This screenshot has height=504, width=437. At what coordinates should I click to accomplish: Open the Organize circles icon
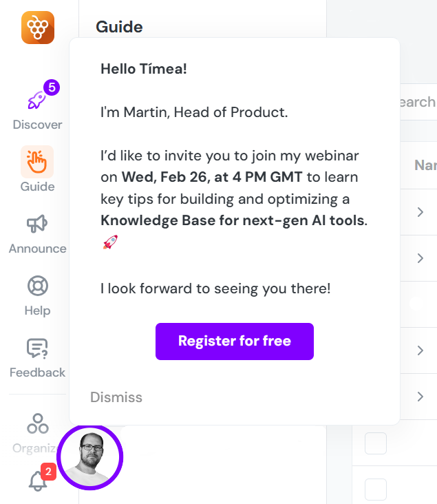click(x=37, y=423)
